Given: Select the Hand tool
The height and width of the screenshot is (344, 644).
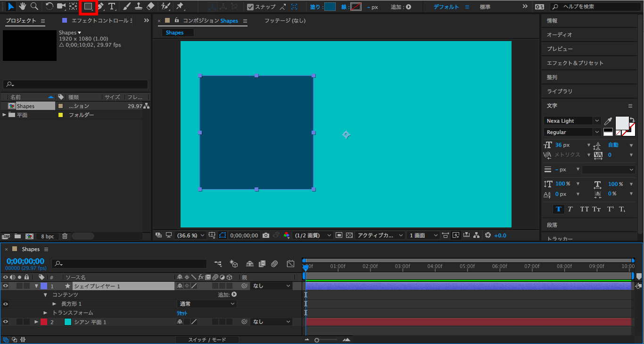Looking at the screenshot, I should [x=21, y=7].
